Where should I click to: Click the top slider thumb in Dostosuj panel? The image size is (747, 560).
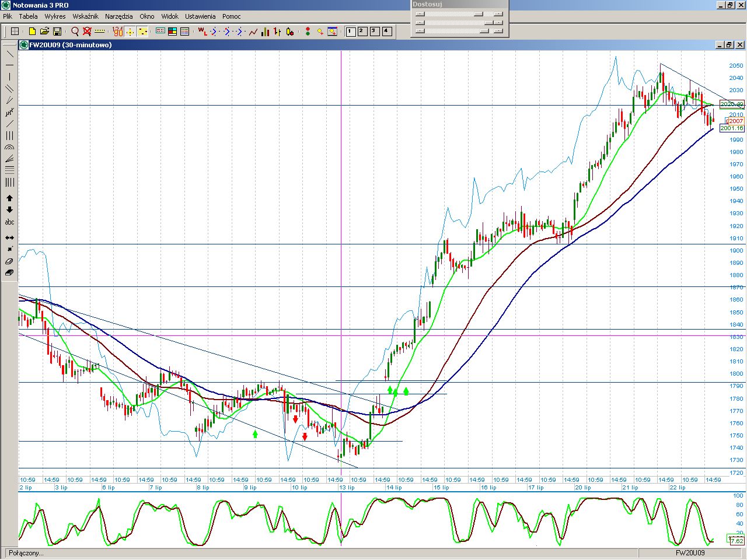point(479,14)
